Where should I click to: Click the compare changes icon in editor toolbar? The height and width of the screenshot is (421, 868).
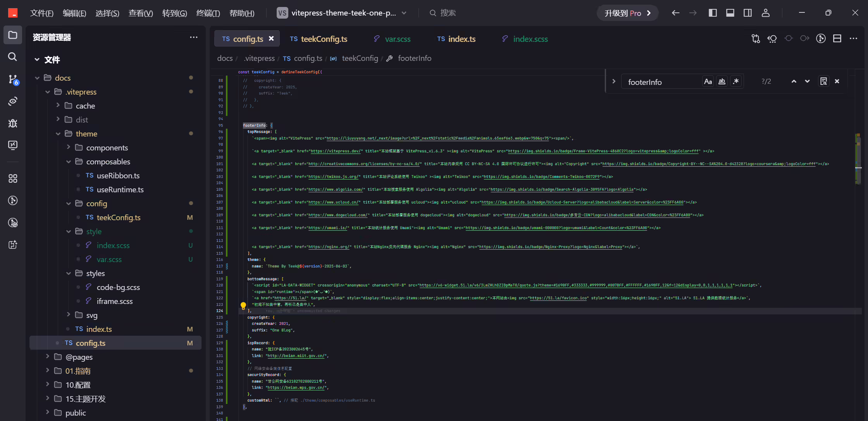point(756,38)
